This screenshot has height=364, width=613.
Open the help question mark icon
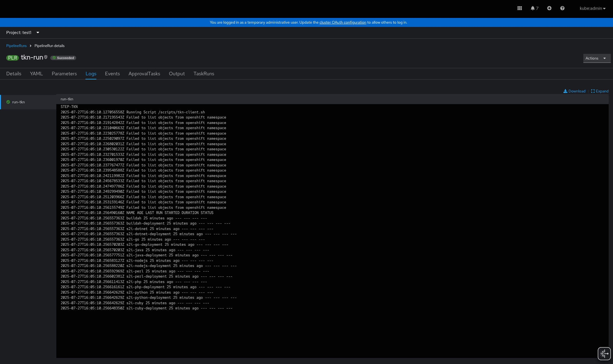pyautogui.click(x=562, y=8)
